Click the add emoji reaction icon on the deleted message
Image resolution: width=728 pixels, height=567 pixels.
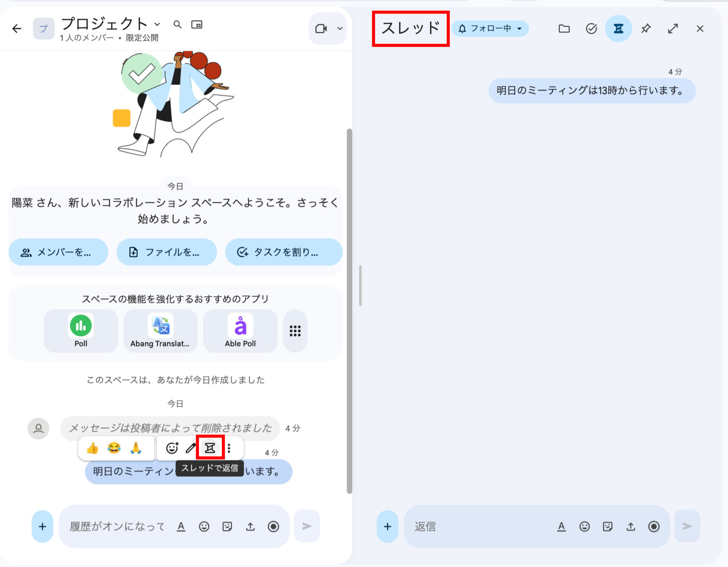pos(172,448)
